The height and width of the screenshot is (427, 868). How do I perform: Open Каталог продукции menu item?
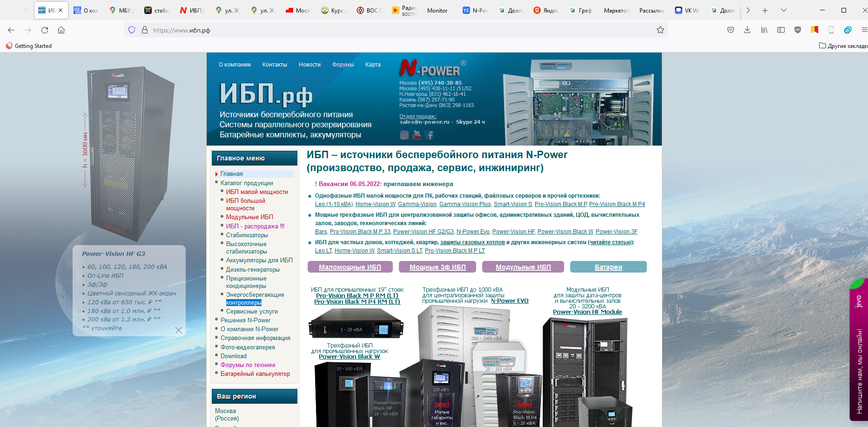247,183
